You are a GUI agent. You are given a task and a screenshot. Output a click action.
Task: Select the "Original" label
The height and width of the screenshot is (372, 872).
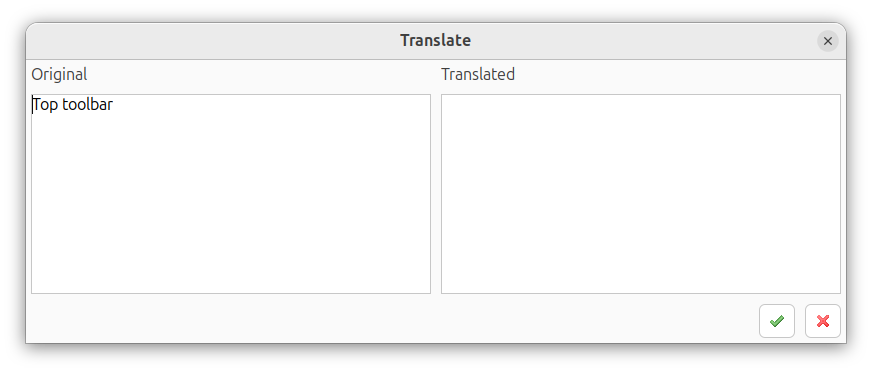click(x=59, y=74)
